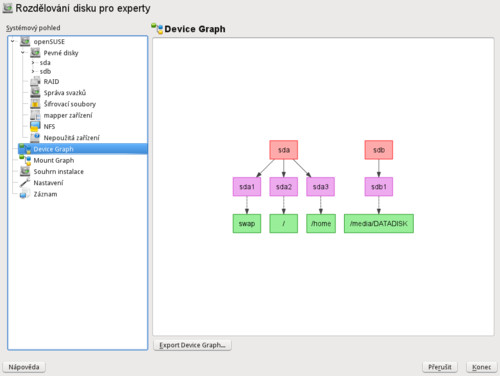Expand the sda disk entry
Screen dimensions: 500x376
point(33,63)
